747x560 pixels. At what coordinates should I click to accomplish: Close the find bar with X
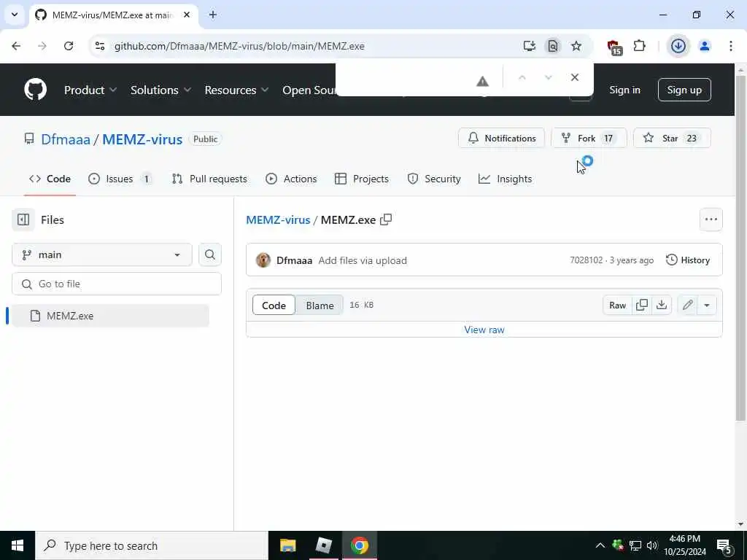pos(575,77)
